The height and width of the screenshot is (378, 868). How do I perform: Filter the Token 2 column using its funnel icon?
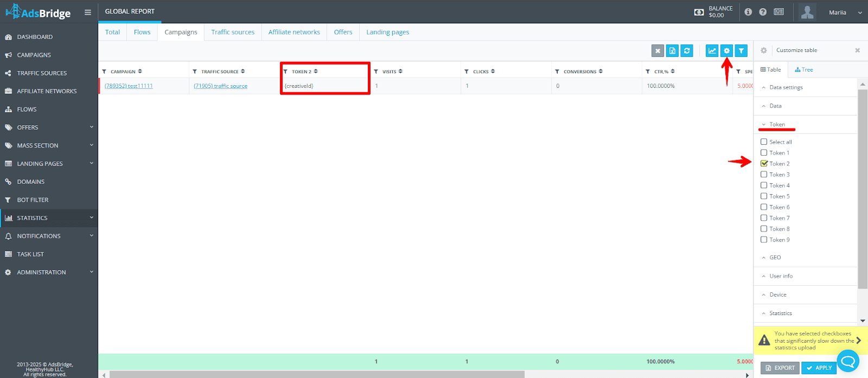pos(285,72)
